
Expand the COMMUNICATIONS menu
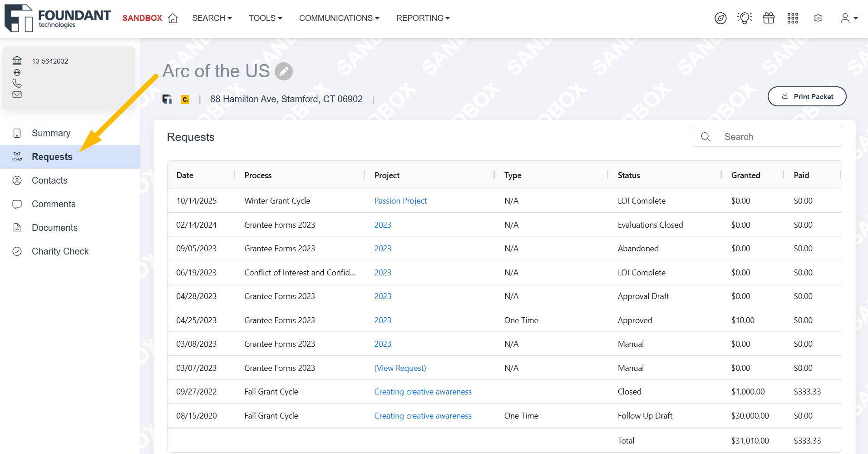339,18
